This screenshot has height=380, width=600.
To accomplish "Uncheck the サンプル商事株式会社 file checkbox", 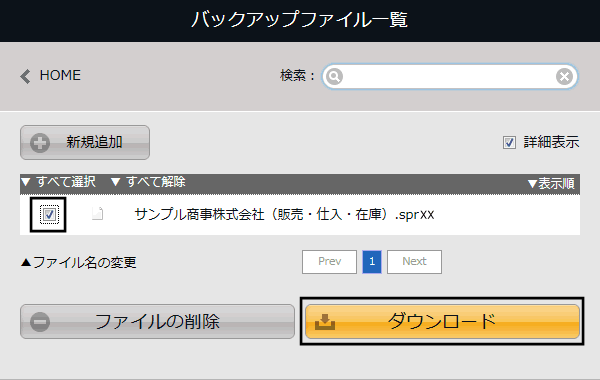I will [x=49, y=214].
